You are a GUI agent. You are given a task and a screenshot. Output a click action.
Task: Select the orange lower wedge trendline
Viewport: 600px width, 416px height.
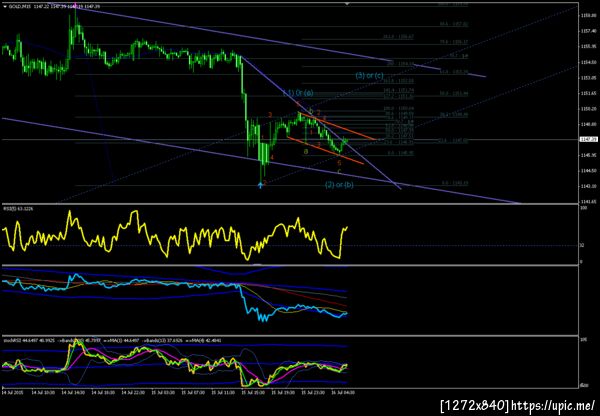(325, 151)
